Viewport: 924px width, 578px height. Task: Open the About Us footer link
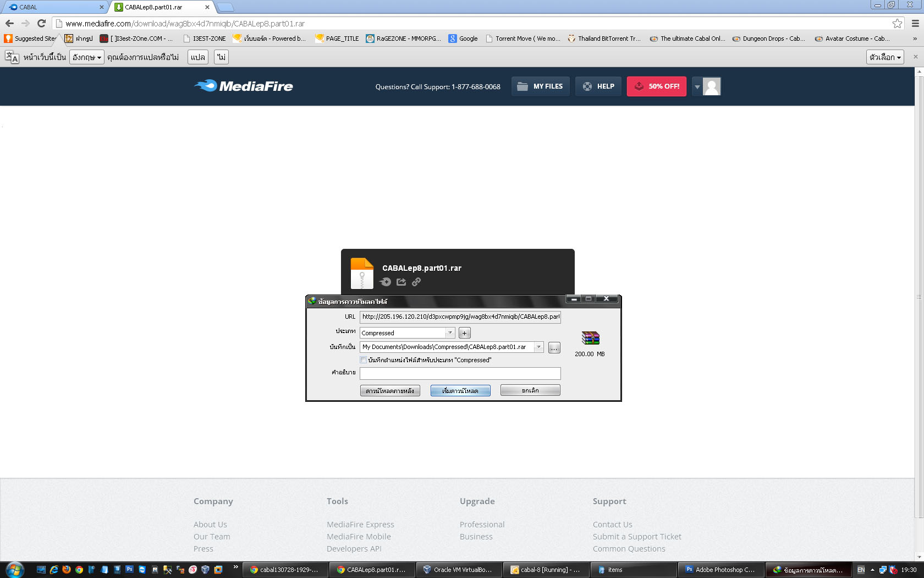210,525
